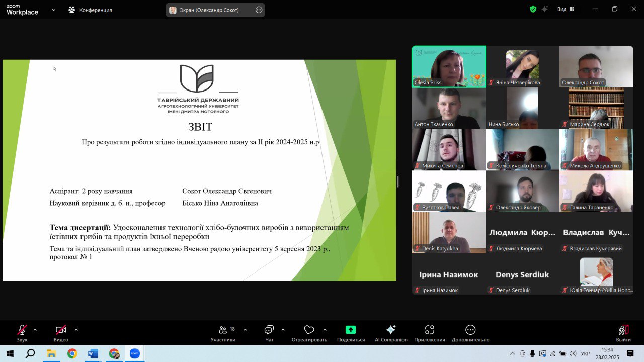
Task: Open the Вид view layout menu
Action: (x=566, y=9)
